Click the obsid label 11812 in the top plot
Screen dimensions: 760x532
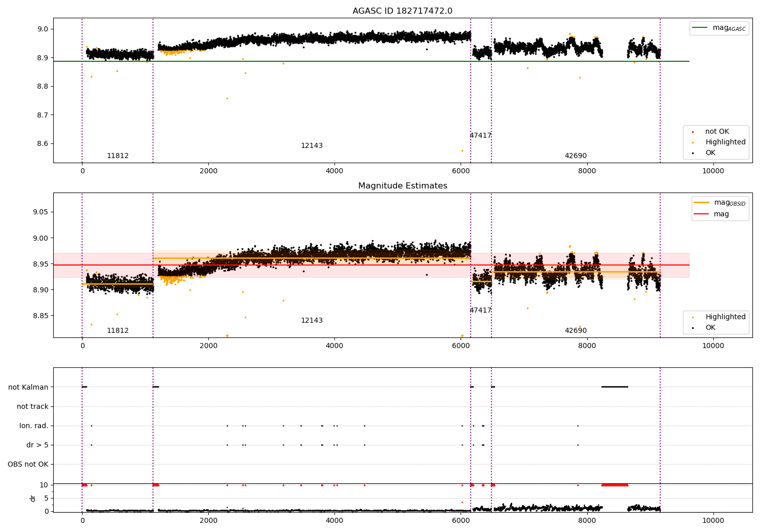click(x=118, y=156)
